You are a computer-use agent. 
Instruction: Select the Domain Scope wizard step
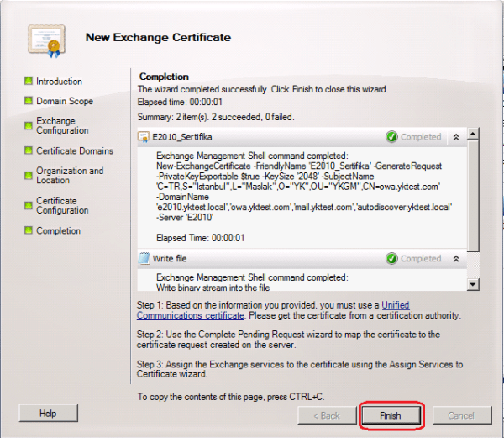pyautogui.click(x=65, y=101)
